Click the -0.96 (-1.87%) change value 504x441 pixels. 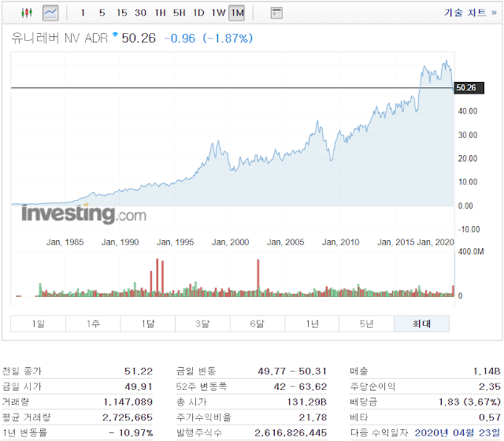pos(208,39)
